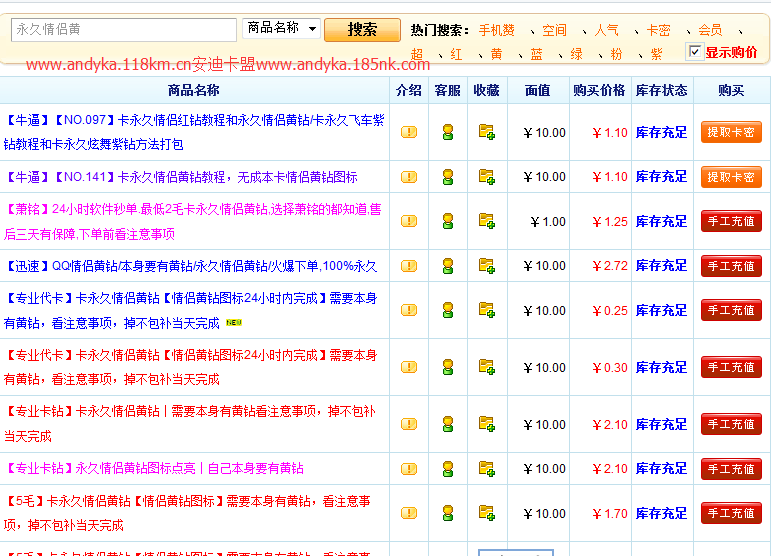771x556 pixels.
Task: Click the 库存状态 column header
Action: pos(661,90)
